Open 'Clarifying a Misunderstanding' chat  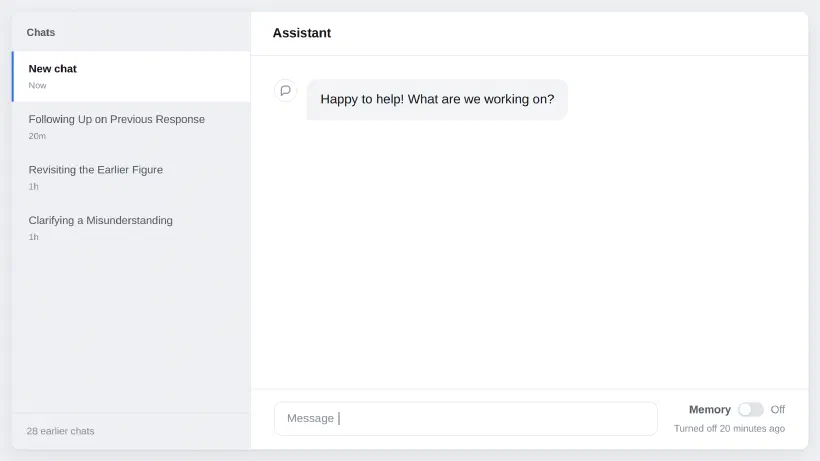click(131, 228)
